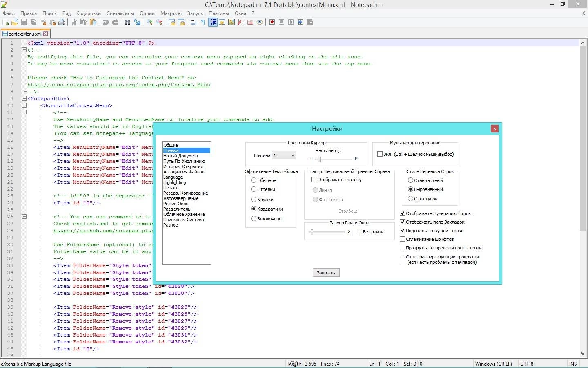588x368 pixels.
Task: Collapse the comment fold at line 11
Action: 24,112
